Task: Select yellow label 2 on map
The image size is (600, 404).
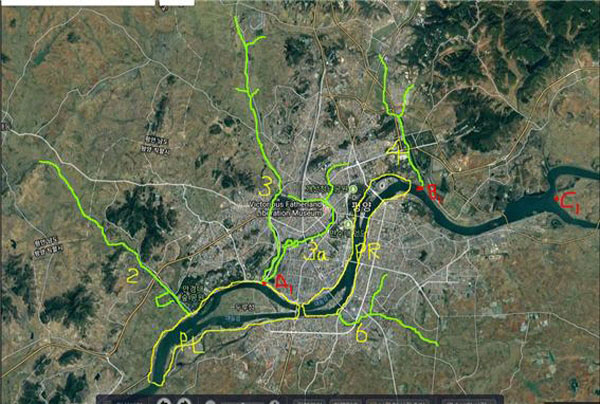Action: [x=132, y=276]
